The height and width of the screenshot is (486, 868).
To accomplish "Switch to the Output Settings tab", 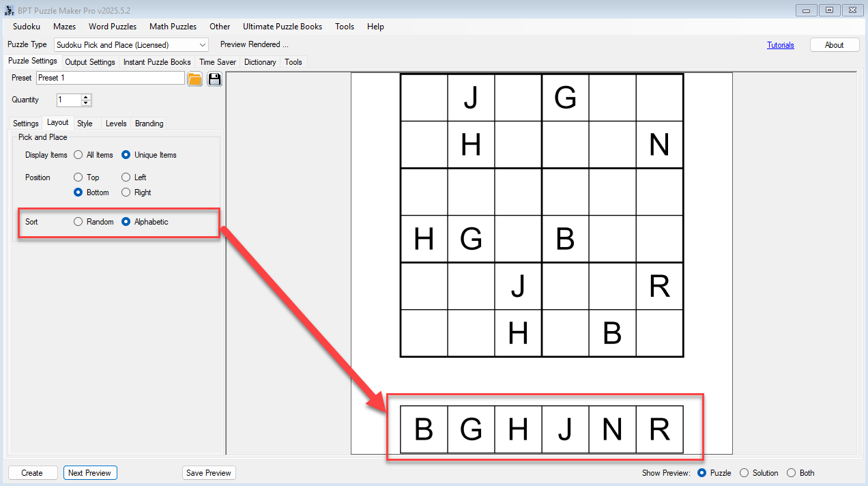I will coord(89,61).
